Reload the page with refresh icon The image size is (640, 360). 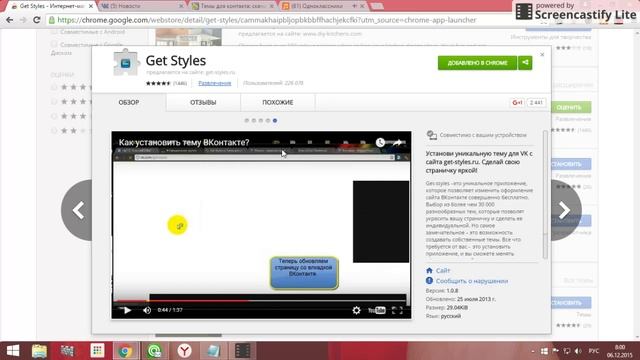pos(36,20)
